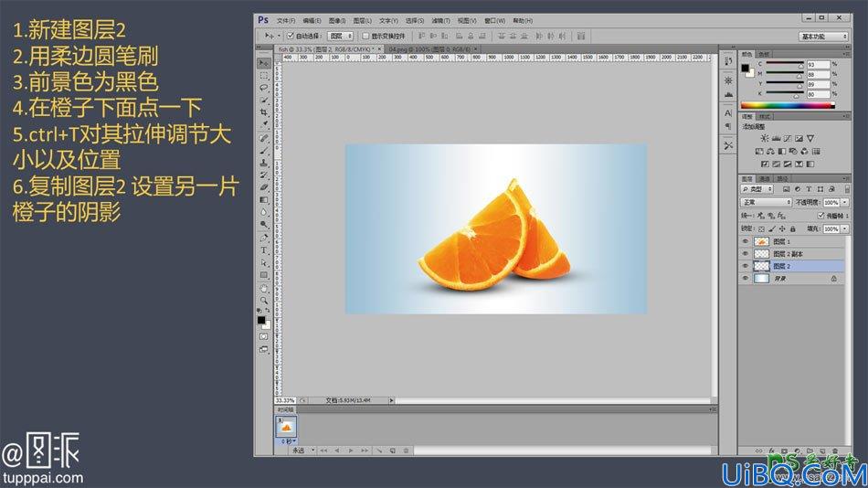Image resolution: width=868 pixels, height=488 pixels.
Task: Open the layer filter type (类型) dropdown
Action: [x=757, y=189]
